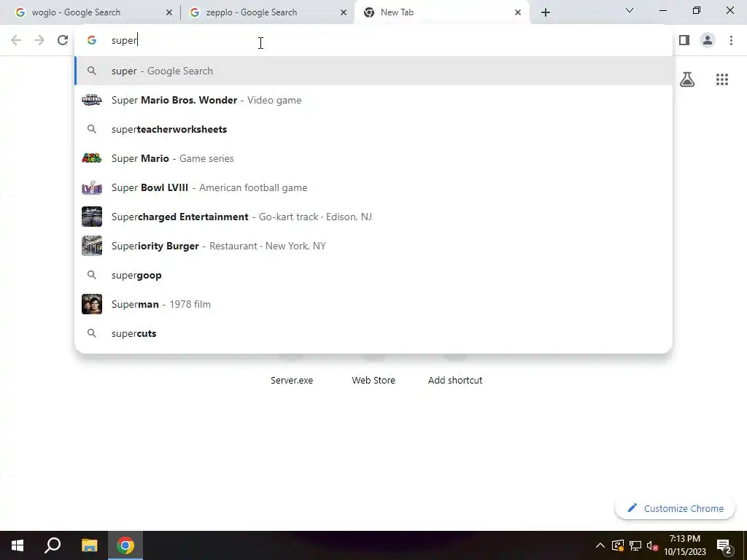Select 'super - Google Search' suggestion
Screen dimensions: 747x560
click(373, 71)
